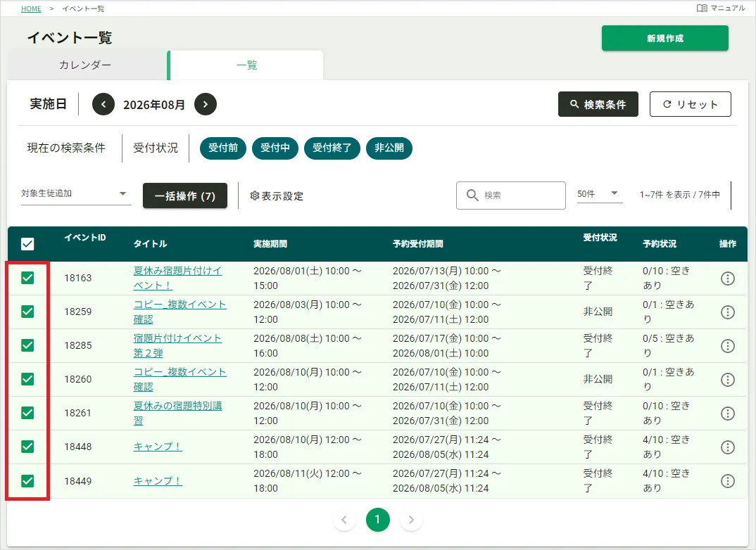This screenshot has height=550, width=756.
Task: Select the 一覧 tab
Action: pyautogui.click(x=246, y=65)
